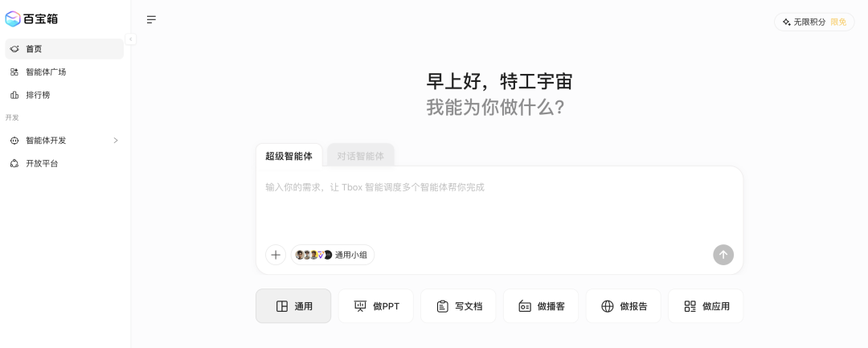Switch to the 超级智能体 tab

click(x=289, y=155)
